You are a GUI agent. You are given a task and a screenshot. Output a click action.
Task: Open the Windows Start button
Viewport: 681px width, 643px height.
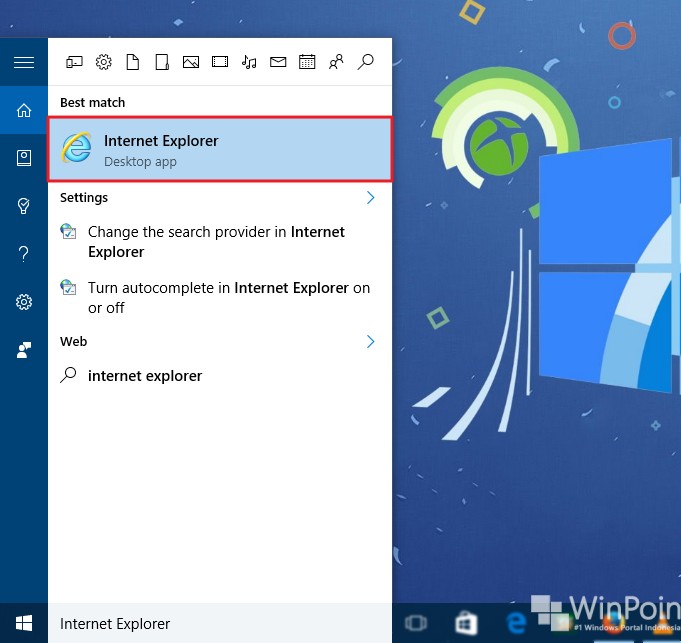pyautogui.click(x=24, y=623)
